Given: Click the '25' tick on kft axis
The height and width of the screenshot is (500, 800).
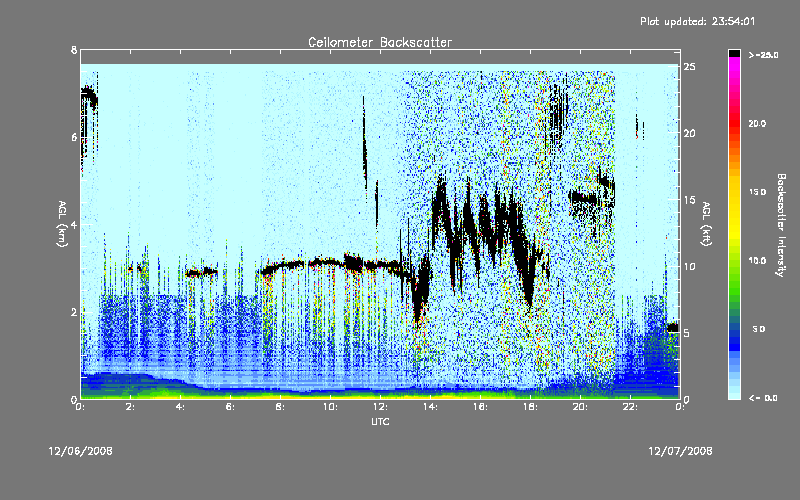Looking at the screenshot, I should [x=689, y=66].
